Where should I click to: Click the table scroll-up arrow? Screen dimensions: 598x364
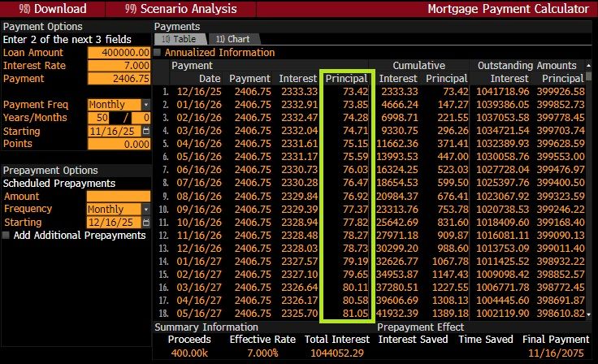click(591, 78)
